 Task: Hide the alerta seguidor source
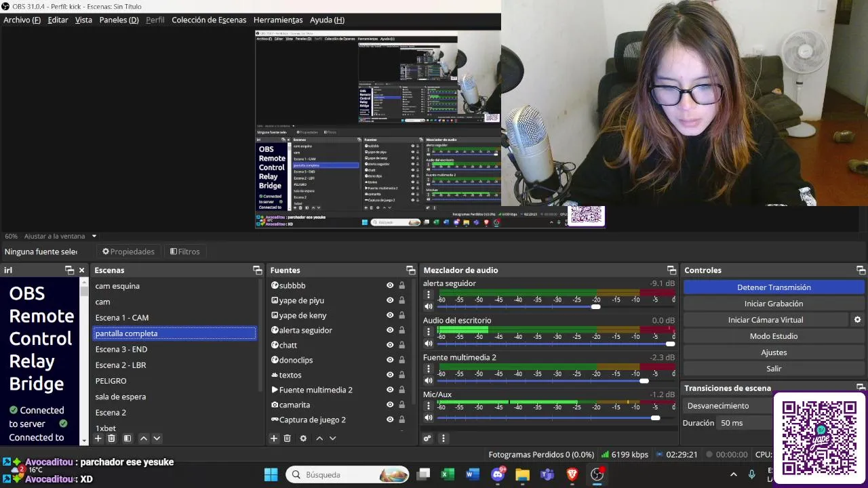(390, 330)
